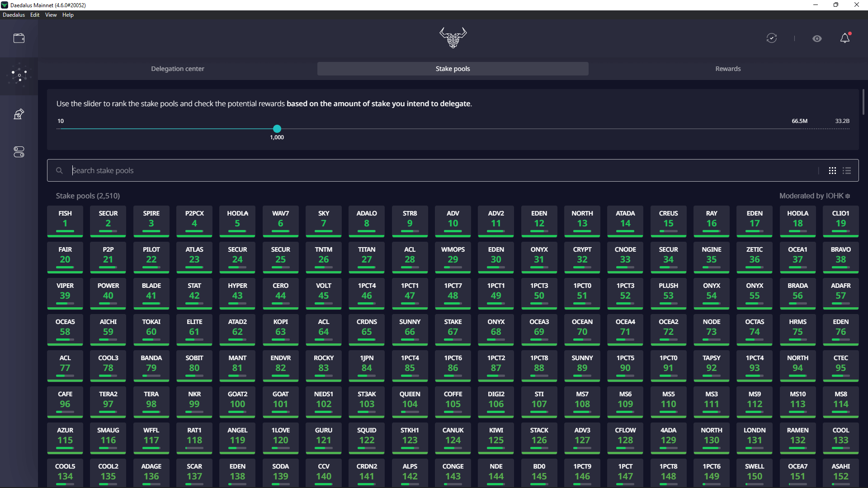
Task: Toggle discreet mode eye icon
Action: (x=817, y=38)
